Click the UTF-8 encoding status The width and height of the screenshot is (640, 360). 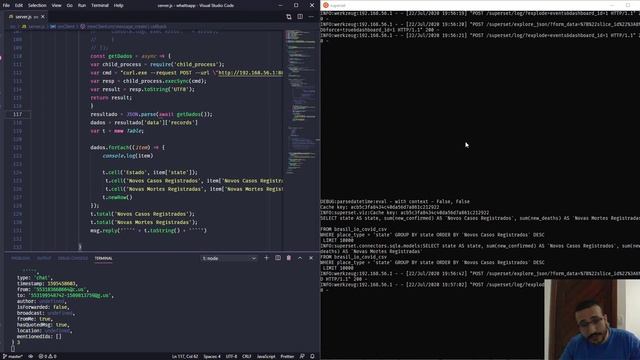coord(231,356)
